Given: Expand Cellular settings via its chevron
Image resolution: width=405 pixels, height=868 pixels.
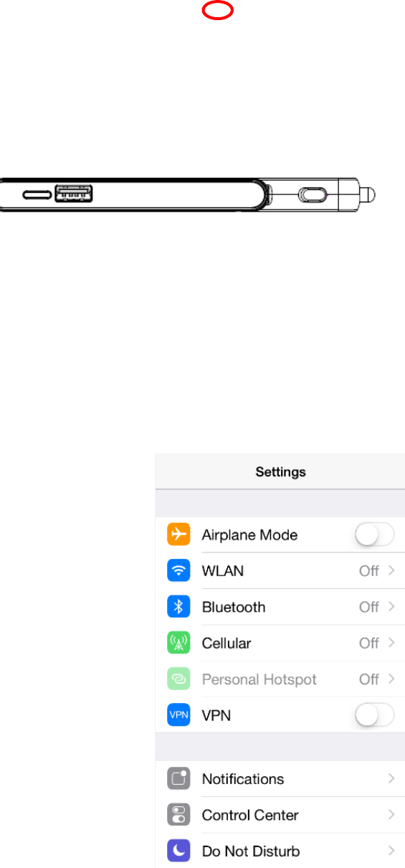Looking at the screenshot, I should pyautogui.click(x=391, y=643).
